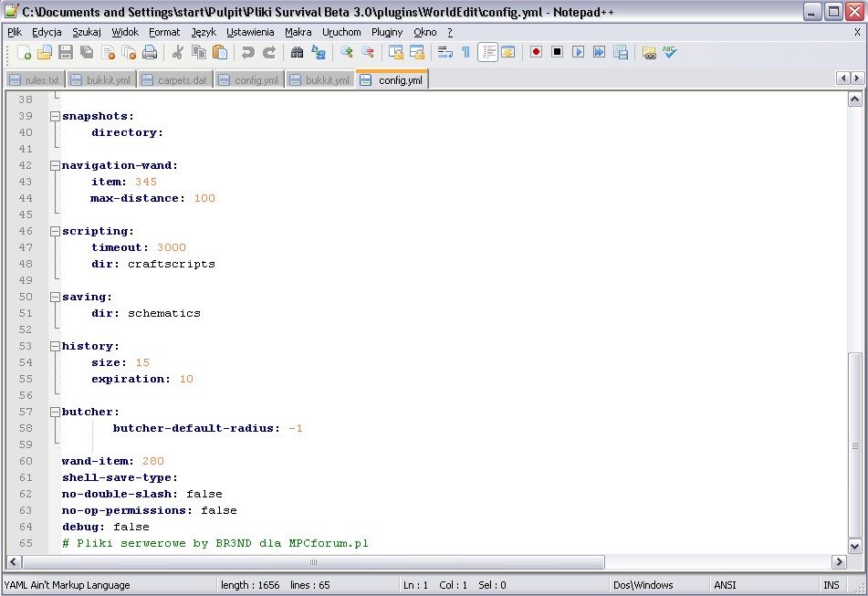Click the Save All icon
The image size is (868, 596).
click(87, 53)
